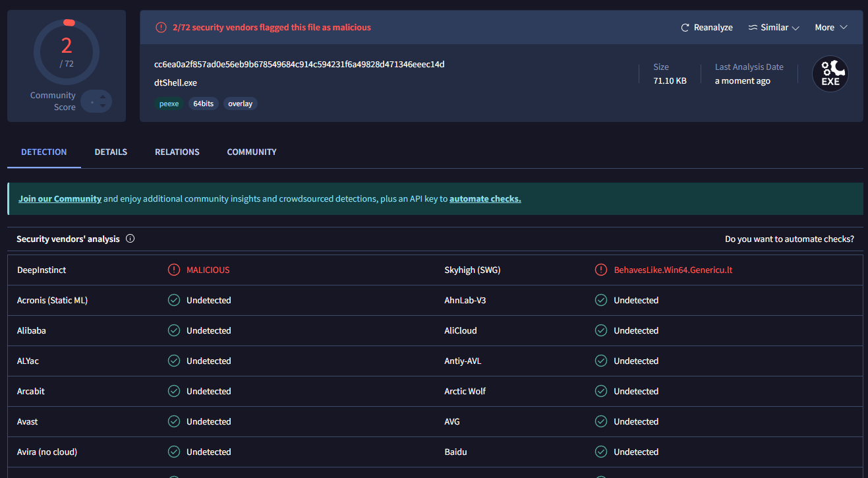Viewport: 868px width, 478px height.
Task: Click the Acronis (Static ML) vendor name
Action: [52, 301]
